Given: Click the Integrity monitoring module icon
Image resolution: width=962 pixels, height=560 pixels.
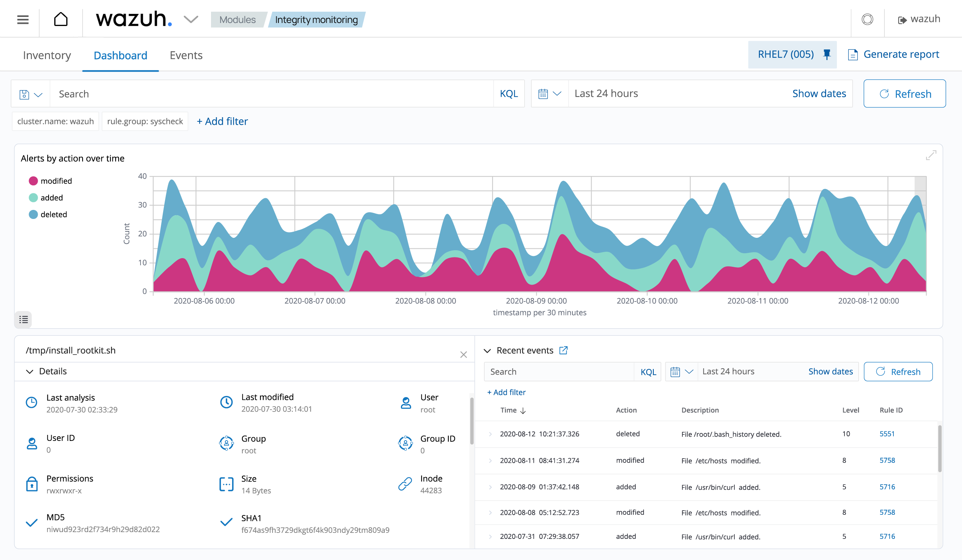Looking at the screenshot, I should pyautogui.click(x=317, y=19).
